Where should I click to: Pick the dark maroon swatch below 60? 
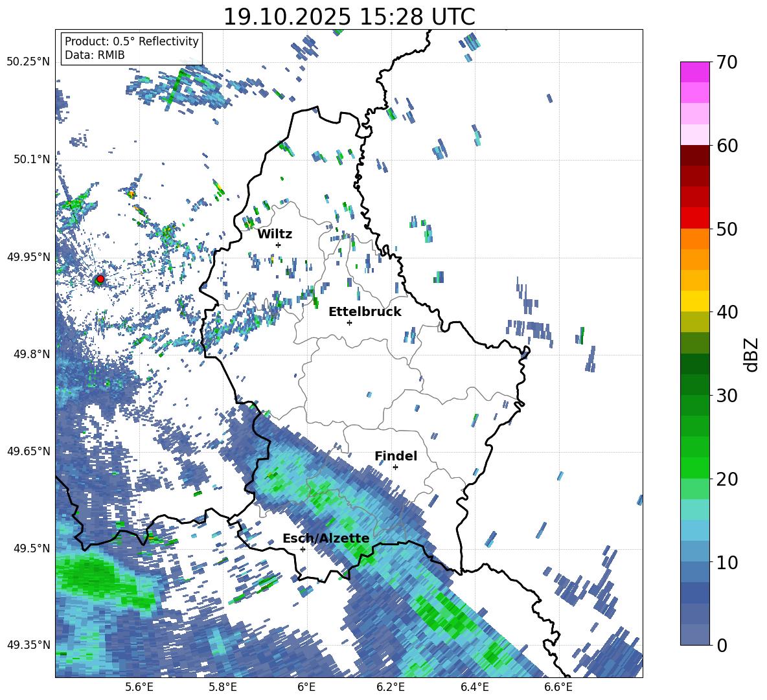point(694,155)
